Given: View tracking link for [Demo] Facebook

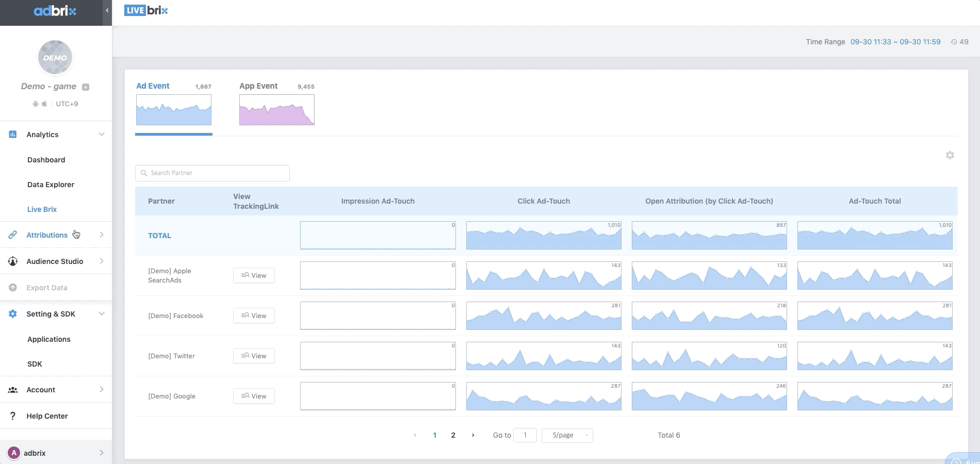Looking at the screenshot, I should [x=254, y=316].
